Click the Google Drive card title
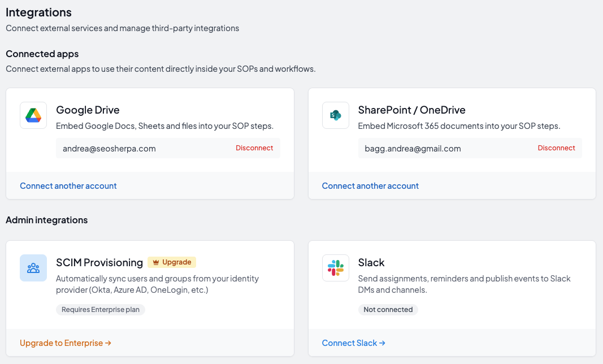 coord(88,110)
